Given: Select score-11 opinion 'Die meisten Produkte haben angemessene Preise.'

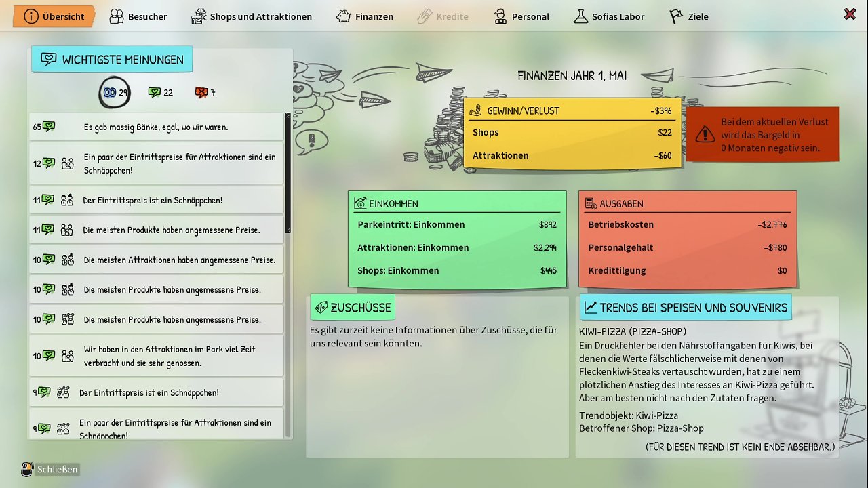Looking at the screenshot, I should [156, 230].
